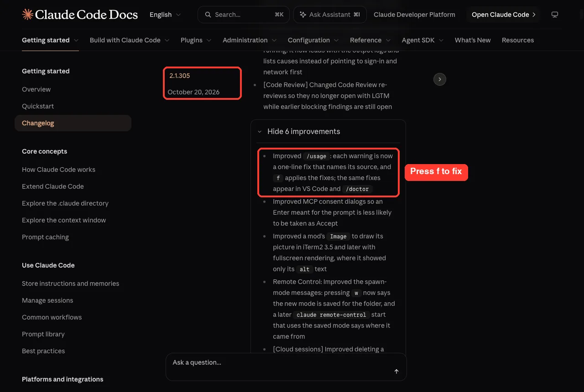Expand the Getting started top navigation menu
This screenshot has height=392, width=584.
click(x=50, y=40)
